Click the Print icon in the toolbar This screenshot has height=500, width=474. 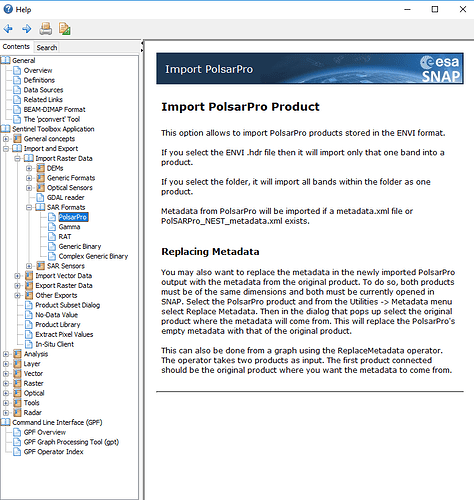pos(46,29)
